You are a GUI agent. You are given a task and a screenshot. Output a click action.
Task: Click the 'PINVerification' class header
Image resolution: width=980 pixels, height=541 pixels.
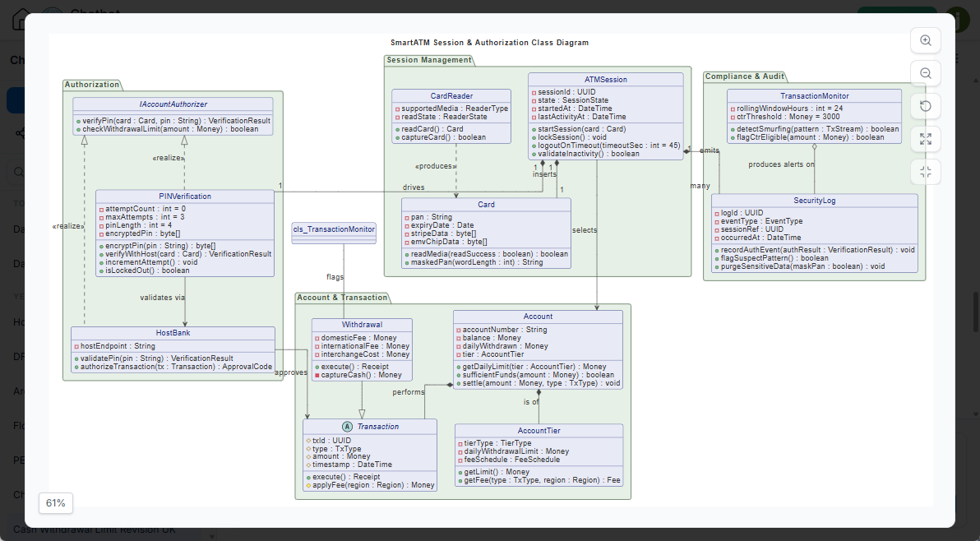click(x=185, y=197)
